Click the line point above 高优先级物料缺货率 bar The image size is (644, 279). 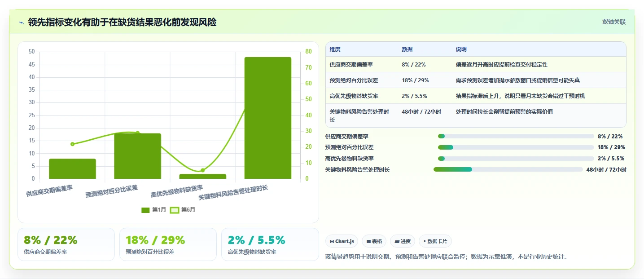(x=202, y=170)
